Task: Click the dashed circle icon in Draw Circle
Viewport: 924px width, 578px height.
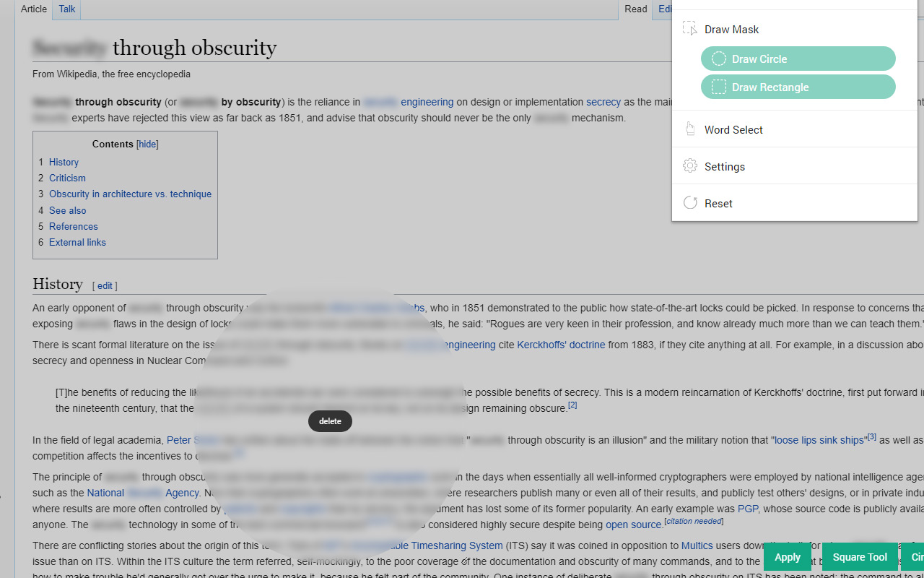Action: point(719,59)
